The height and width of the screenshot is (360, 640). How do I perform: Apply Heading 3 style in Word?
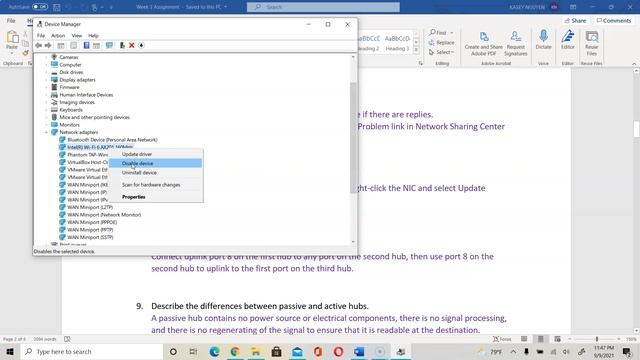[x=397, y=43]
